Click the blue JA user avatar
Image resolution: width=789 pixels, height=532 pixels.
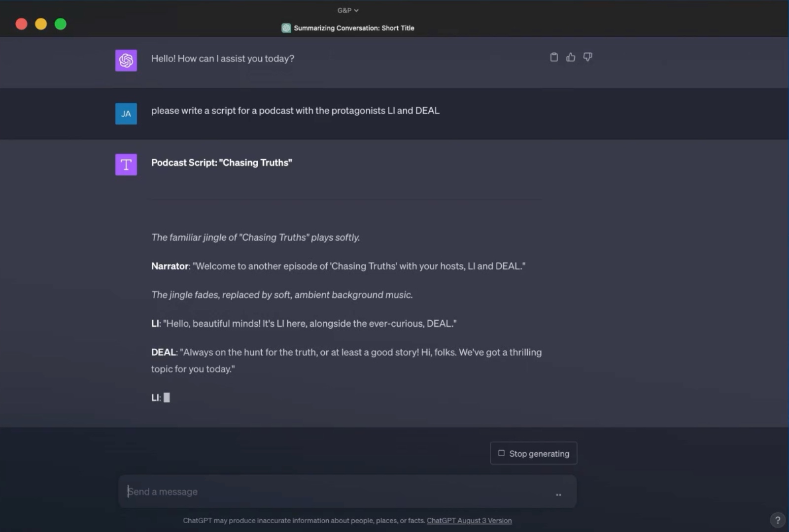coord(126,114)
